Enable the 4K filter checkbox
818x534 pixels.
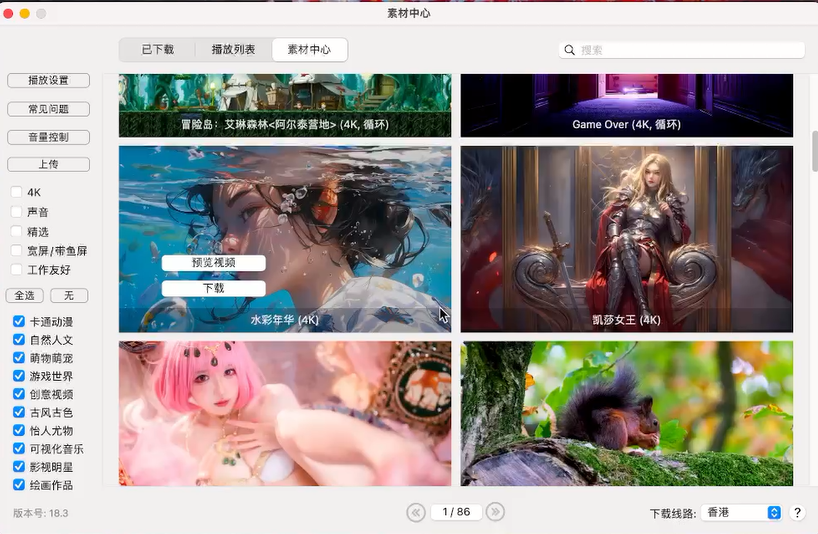[17, 192]
